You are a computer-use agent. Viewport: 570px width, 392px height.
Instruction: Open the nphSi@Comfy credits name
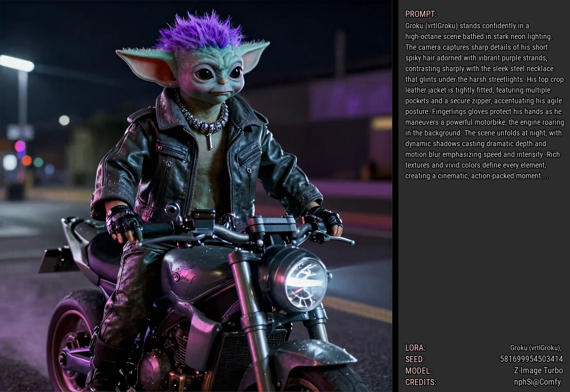coord(537,382)
